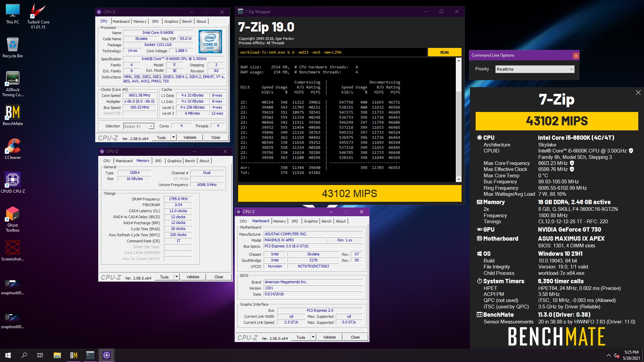Click DRAM Frequency value 1799.6 MHz
This screenshot has height=362, width=644.
pos(178,199)
